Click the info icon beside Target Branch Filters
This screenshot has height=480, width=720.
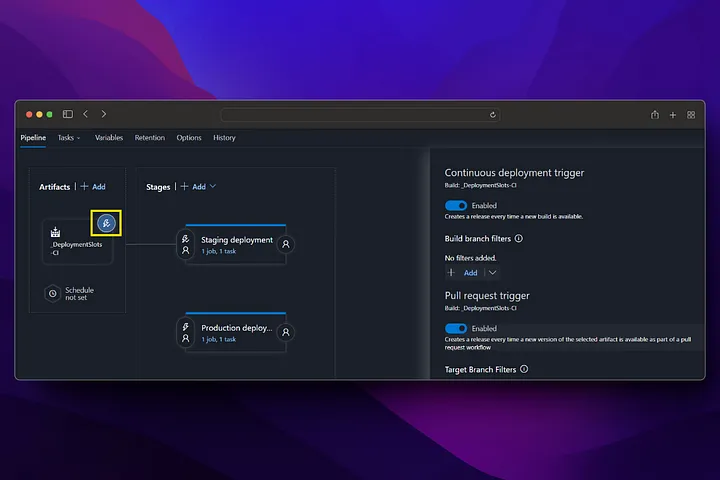click(x=524, y=369)
